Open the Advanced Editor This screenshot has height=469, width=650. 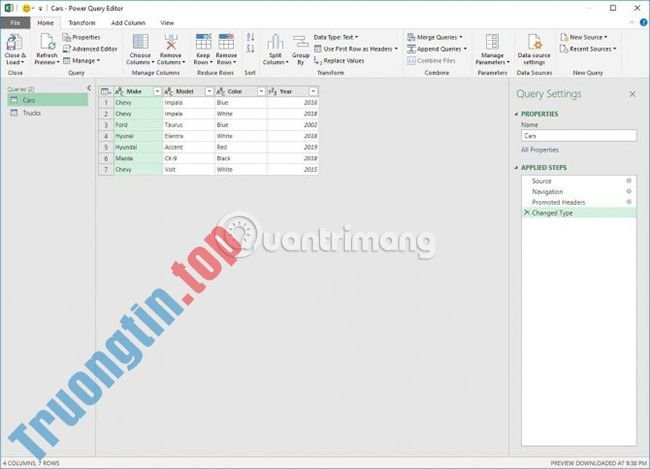tap(90, 49)
